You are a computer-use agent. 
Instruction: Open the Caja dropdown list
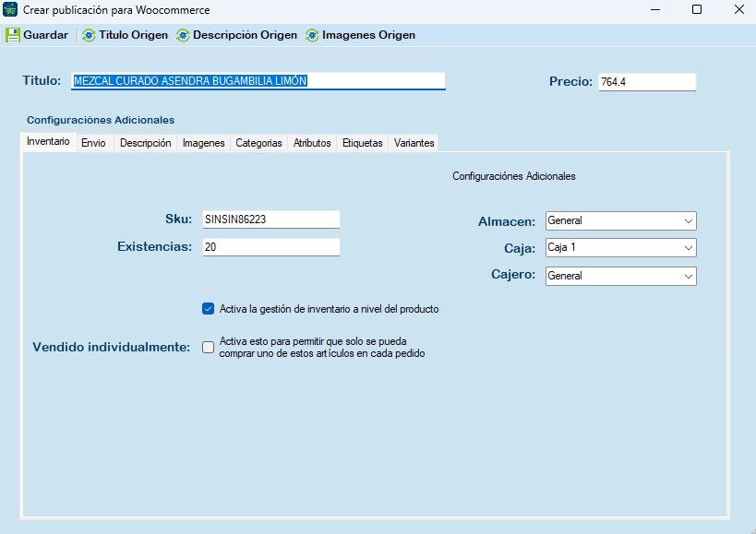click(x=688, y=248)
